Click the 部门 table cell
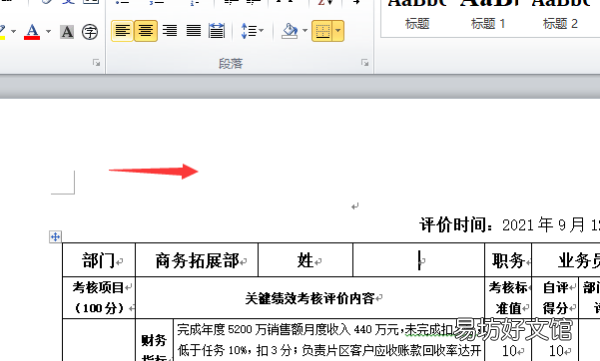 99,260
